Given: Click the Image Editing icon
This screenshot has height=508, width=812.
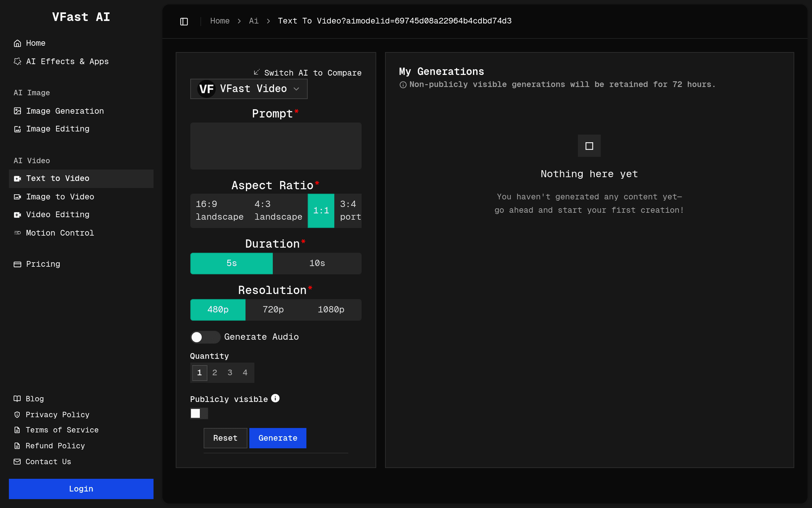Looking at the screenshot, I should click(x=17, y=129).
